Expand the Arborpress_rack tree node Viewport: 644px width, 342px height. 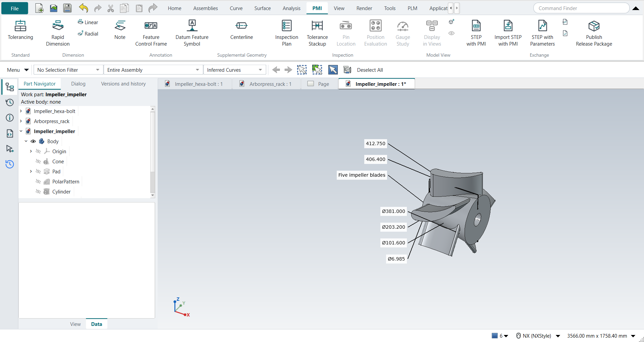pyautogui.click(x=21, y=121)
